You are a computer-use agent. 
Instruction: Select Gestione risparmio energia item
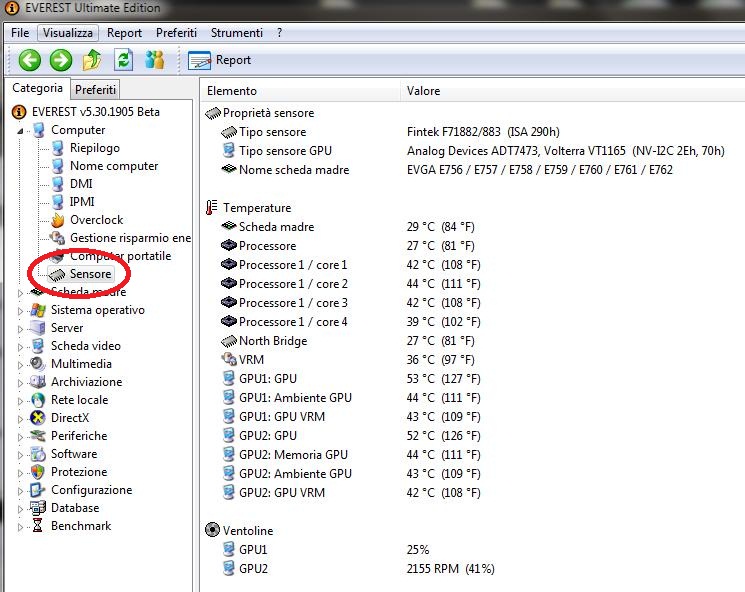(x=130, y=238)
